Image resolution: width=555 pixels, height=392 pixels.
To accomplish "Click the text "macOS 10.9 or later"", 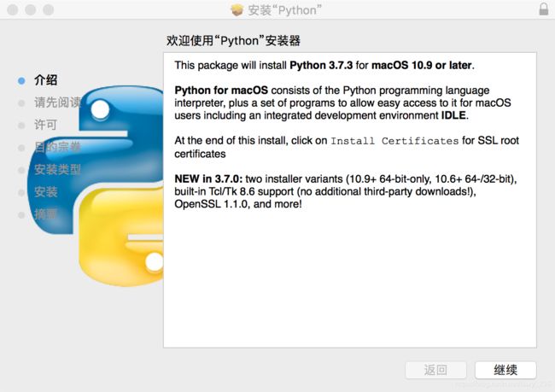I will [x=422, y=66].
